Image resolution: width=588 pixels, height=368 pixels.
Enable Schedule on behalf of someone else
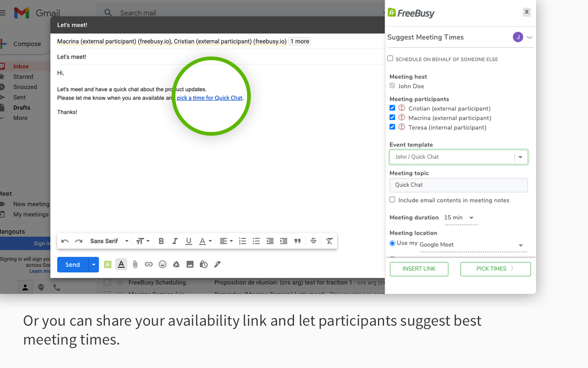390,58
